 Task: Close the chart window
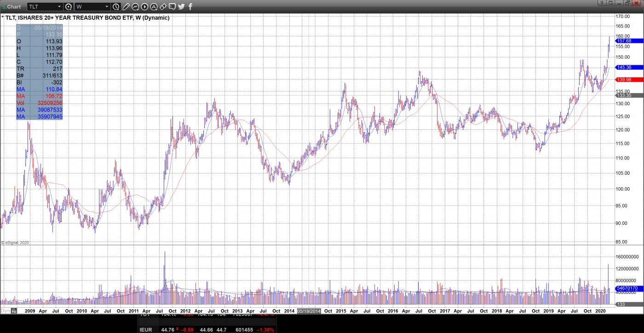click(637, 3)
